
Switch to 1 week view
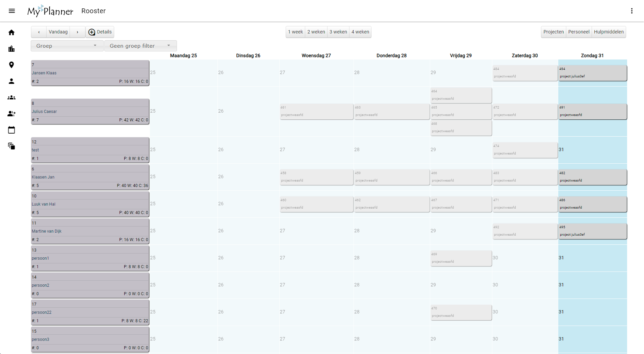[295, 32]
